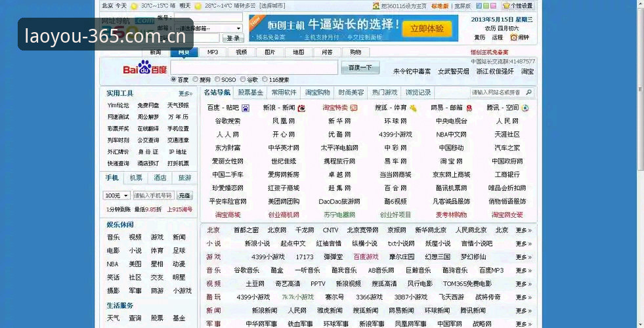The width and height of the screenshot is (644, 328).
Task: Click the NetEase mailbox icon
Action: click(469, 108)
